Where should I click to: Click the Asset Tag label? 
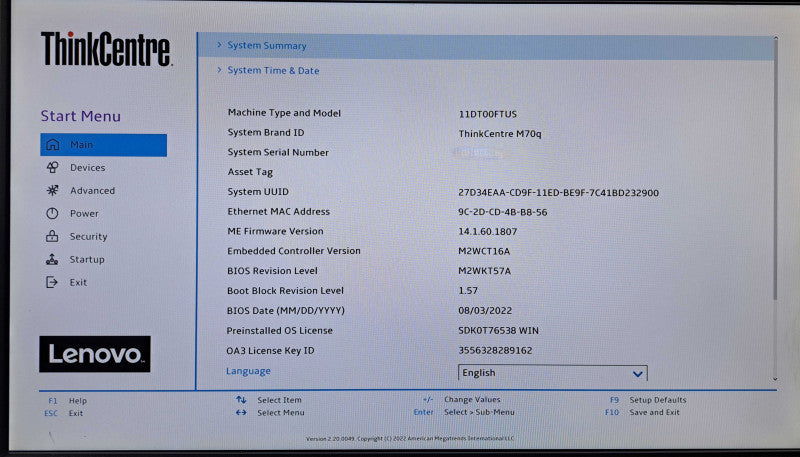click(250, 172)
